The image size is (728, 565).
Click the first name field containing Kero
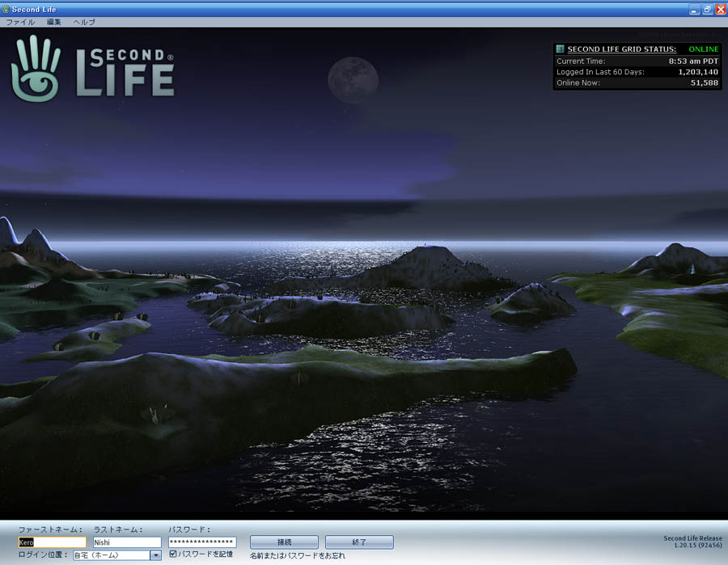[x=52, y=542]
